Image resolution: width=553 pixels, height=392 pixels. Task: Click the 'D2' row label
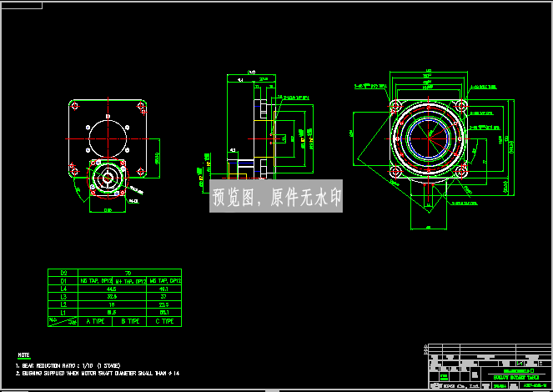(x=63, y=273)
